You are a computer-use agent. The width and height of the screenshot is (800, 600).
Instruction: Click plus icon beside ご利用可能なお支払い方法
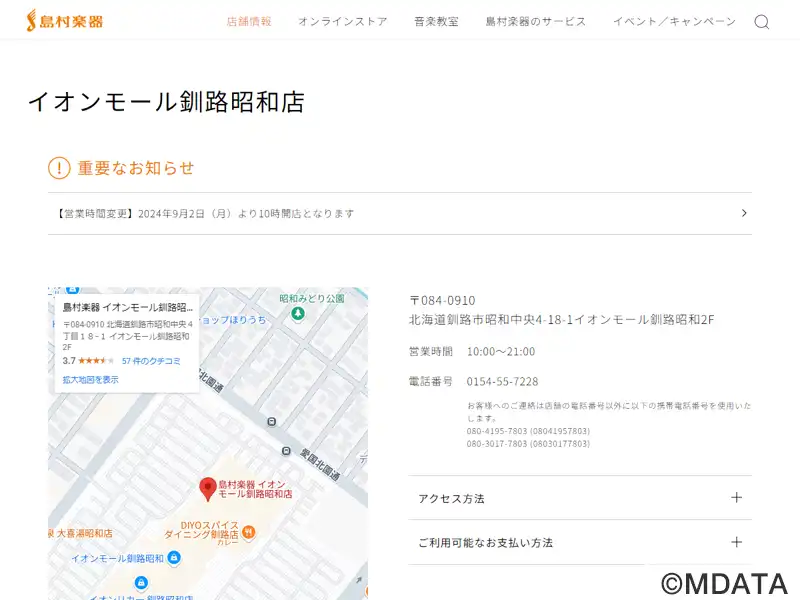736,542
